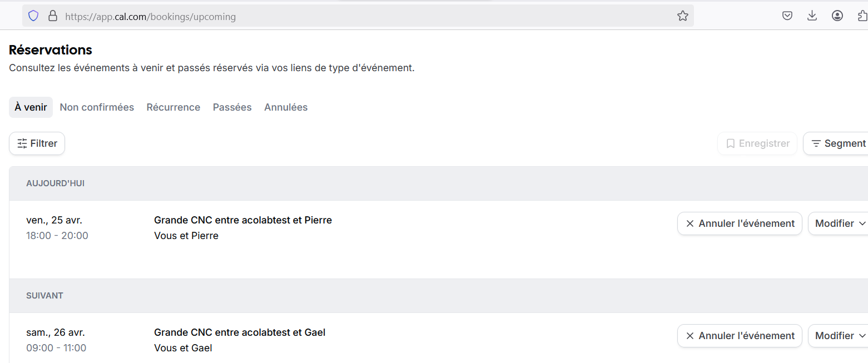Open the Passées bookings tab
868x363 pixels.
click(x=232, y=107)
